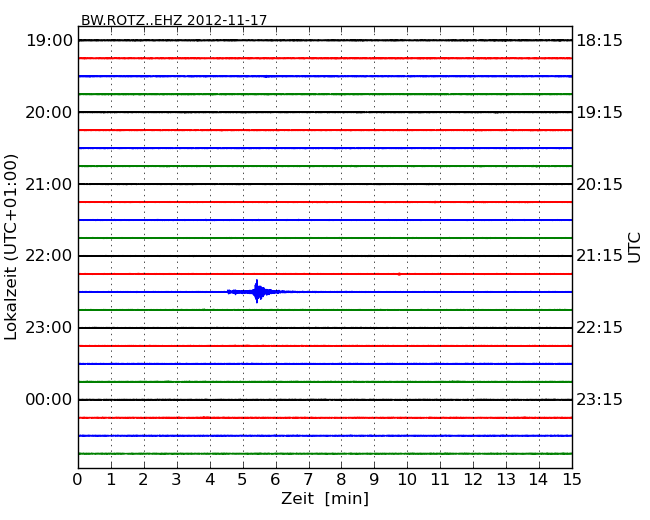
Task: Click the small red spike on 22:15 trace
Action: (x=399, y=274)
